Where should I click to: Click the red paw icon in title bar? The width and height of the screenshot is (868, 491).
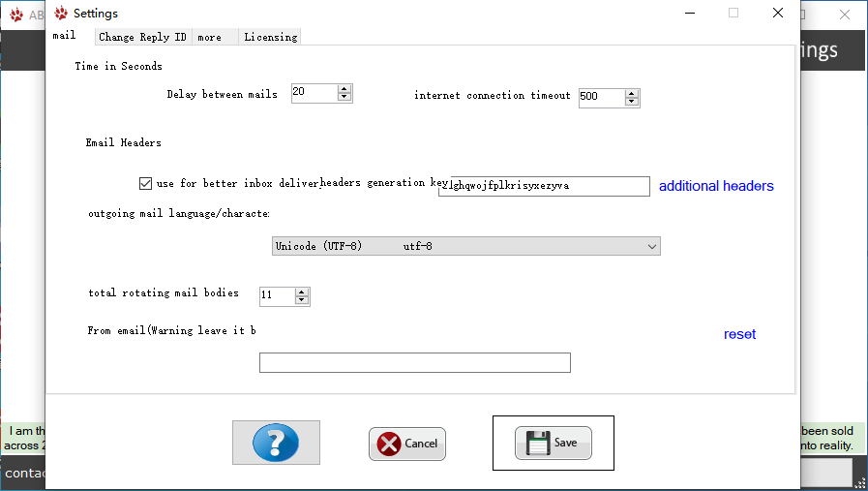pos(62,14)
